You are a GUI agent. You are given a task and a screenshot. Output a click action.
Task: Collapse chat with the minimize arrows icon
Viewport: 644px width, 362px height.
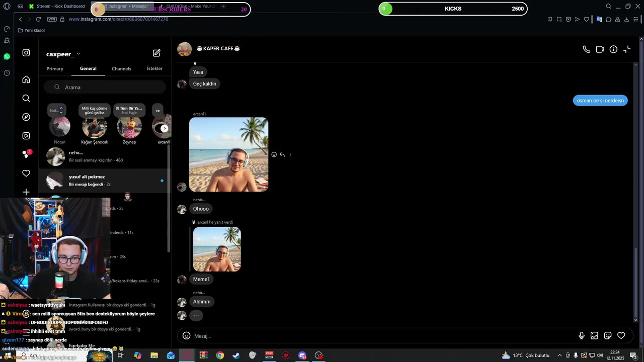point(627,49)
